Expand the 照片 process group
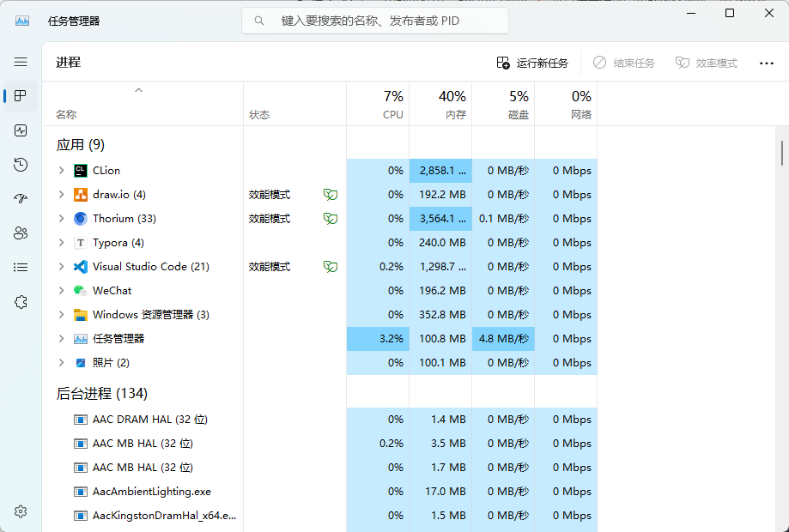789x532 pixels. pyautogui.click(x=60, y=362)
